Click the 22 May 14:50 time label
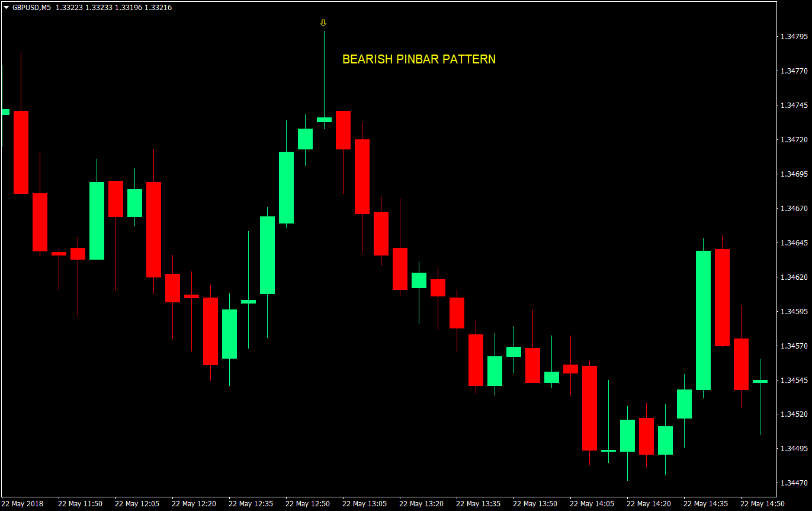 (764, 503)
